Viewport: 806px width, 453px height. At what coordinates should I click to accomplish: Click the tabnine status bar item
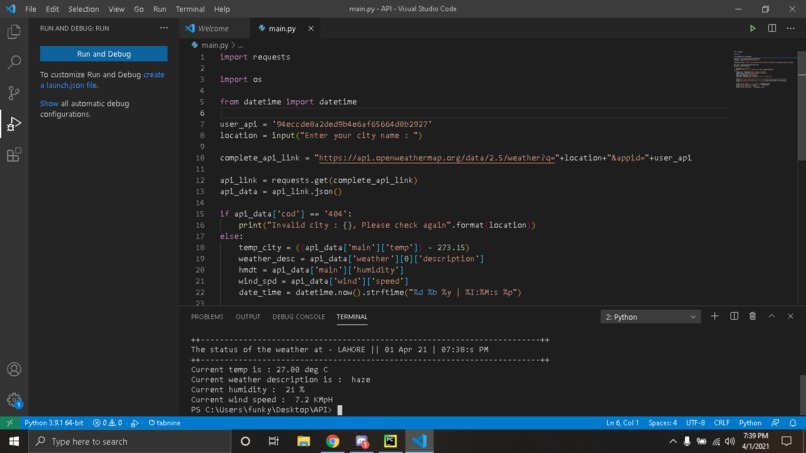coord(164,423)
